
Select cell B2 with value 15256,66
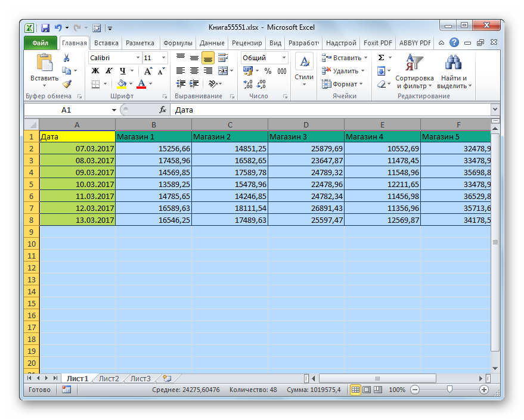[153, 148]
